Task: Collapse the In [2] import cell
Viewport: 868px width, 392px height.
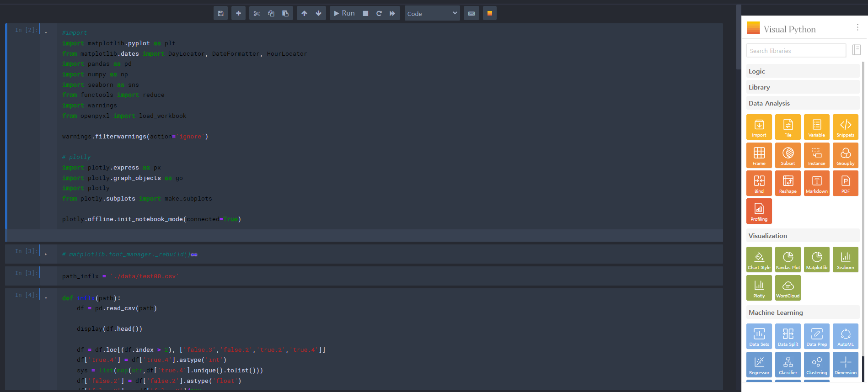Action: (46, 32)
